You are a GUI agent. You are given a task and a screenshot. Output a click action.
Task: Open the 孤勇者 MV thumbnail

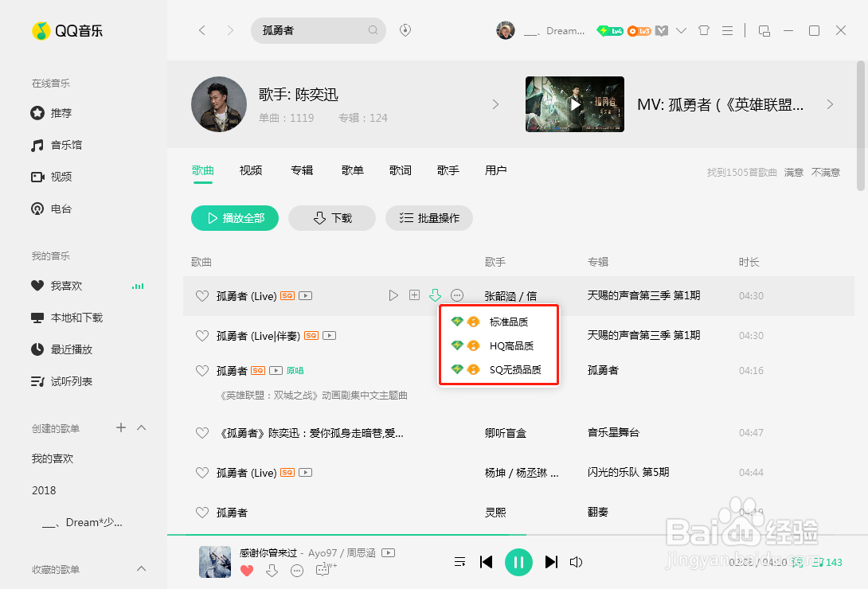click(575, 104)
